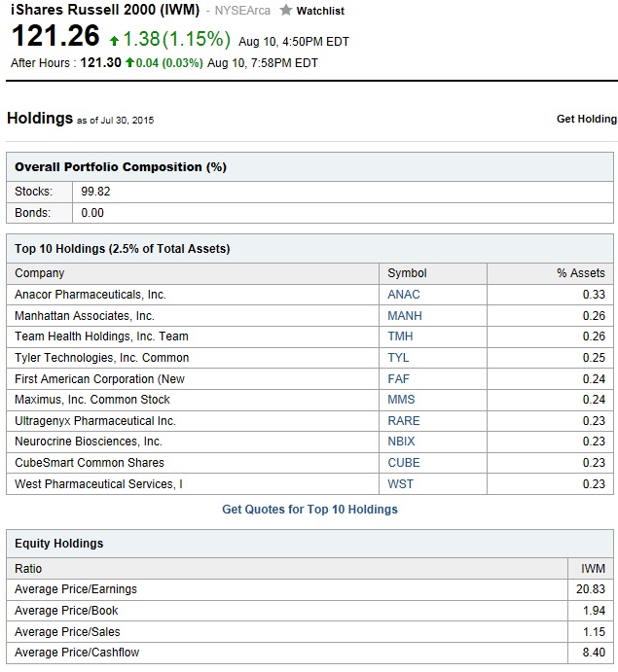Select Ultragenyx Pharmaceutical Inc.
Viewport: 618px width, 672px height.
95,421
